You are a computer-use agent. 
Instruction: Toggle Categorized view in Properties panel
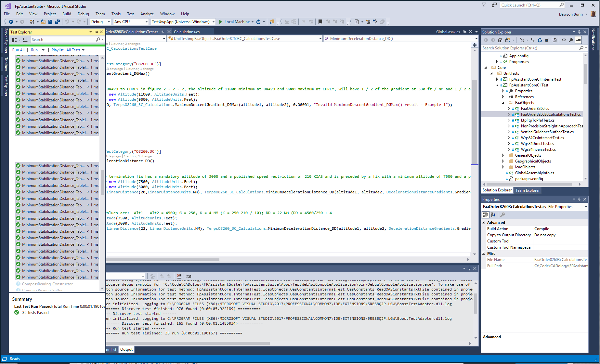(486, 215)
